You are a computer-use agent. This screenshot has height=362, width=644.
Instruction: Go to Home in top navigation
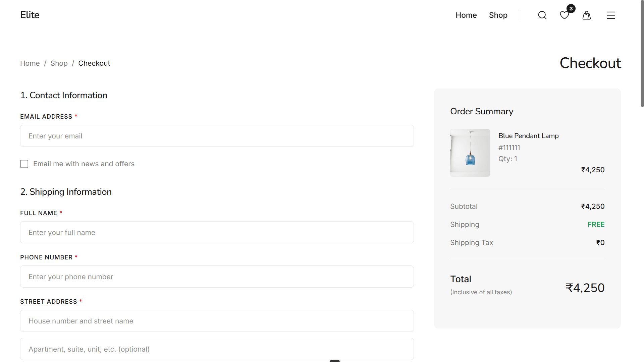pyautogui.click(x=466, y=15)
